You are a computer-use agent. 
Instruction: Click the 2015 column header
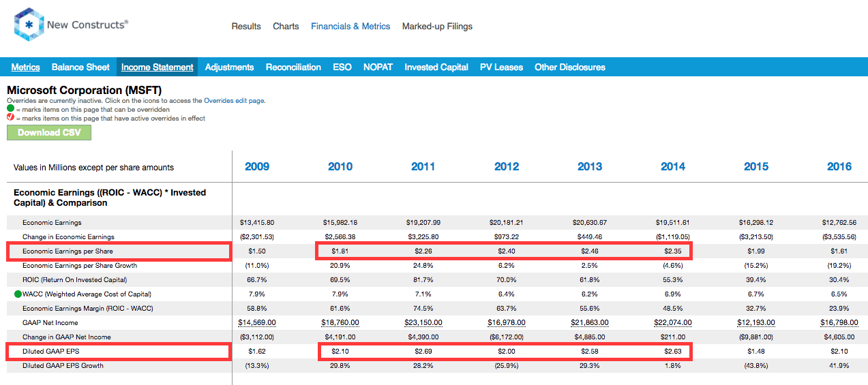(755, 166)
